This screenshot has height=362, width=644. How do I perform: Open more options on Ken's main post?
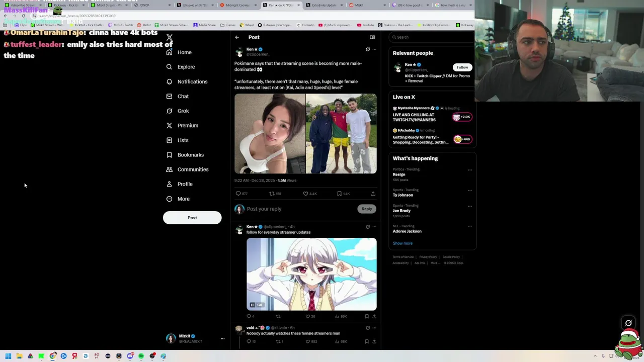374,49
